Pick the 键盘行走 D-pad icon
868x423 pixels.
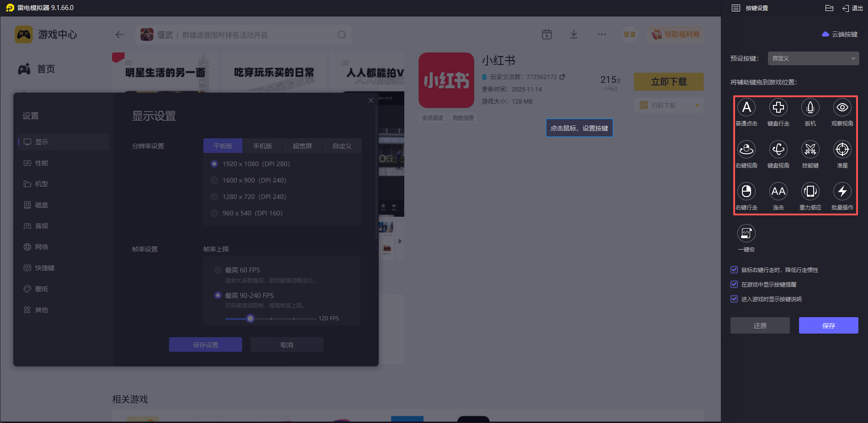coord(778,108)
